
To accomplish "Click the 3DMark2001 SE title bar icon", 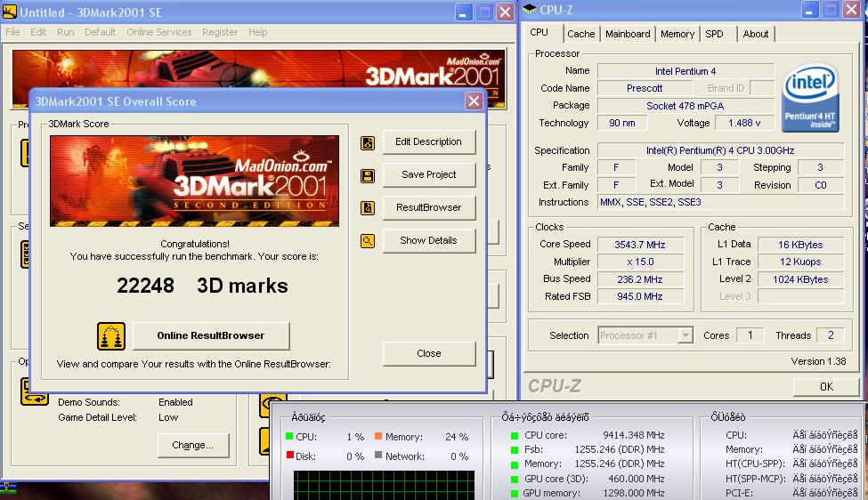I will tap(10, 11).
